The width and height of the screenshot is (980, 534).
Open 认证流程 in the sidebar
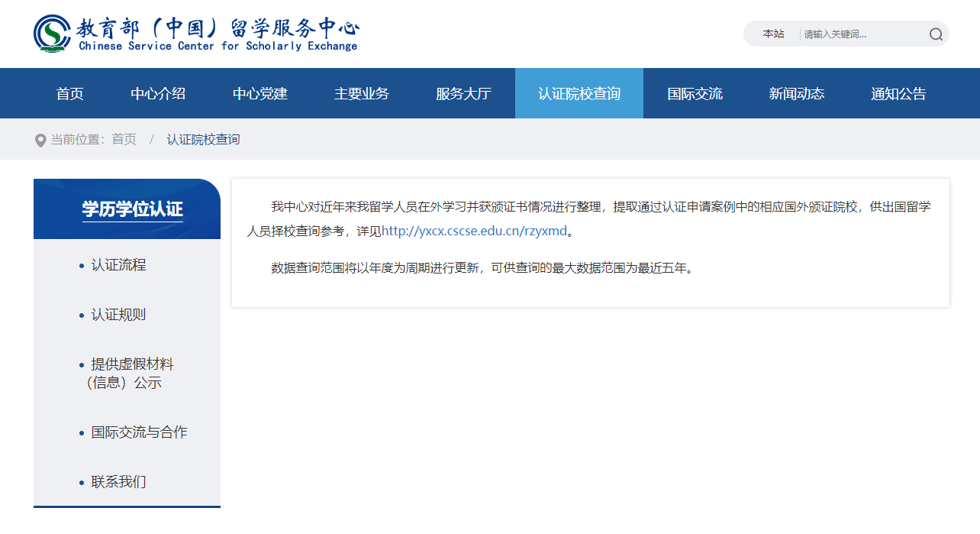(x=119, y=265)
